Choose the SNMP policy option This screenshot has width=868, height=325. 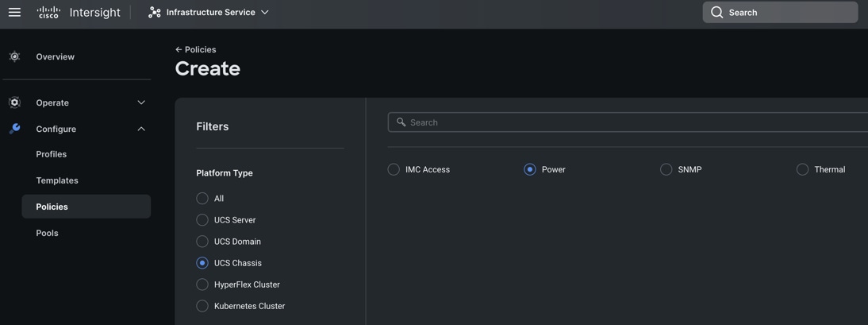(x=666, y=169)
